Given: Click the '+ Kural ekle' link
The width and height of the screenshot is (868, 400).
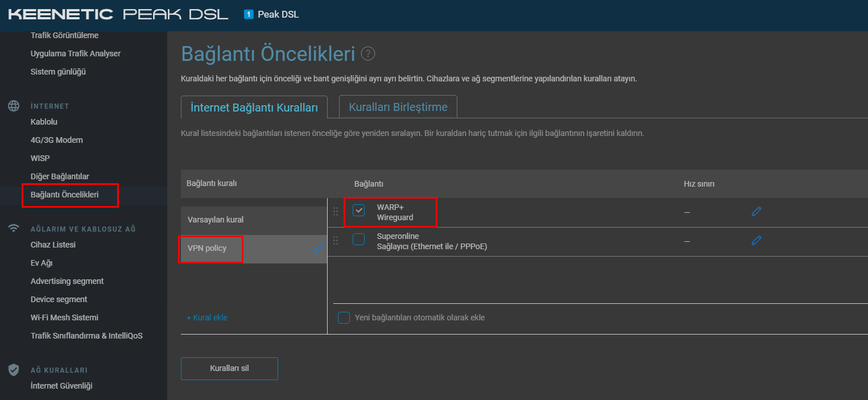Looking at the screenshot, I should click(207, 317).
